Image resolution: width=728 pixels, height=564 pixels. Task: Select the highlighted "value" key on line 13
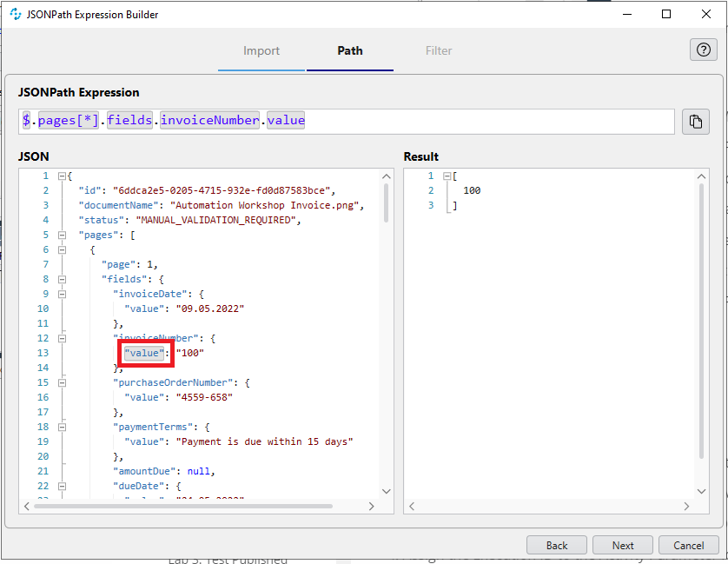coord(144,353)
